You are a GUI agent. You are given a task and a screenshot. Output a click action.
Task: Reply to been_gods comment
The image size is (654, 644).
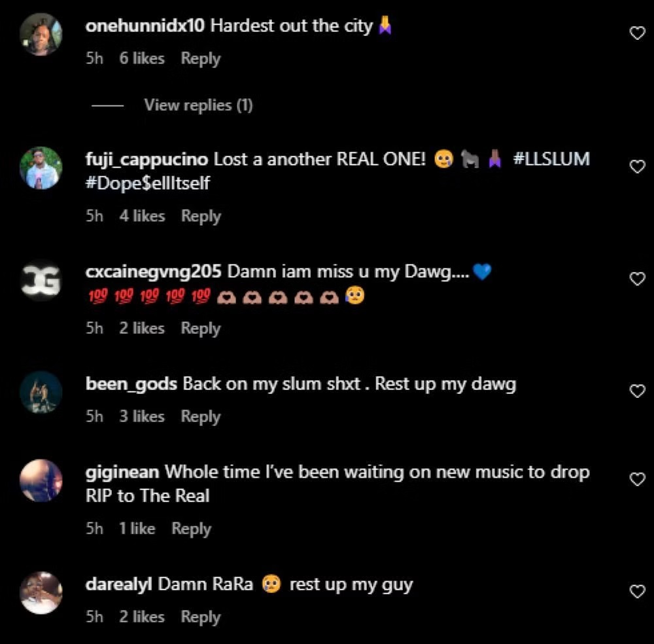click(201, 416)
